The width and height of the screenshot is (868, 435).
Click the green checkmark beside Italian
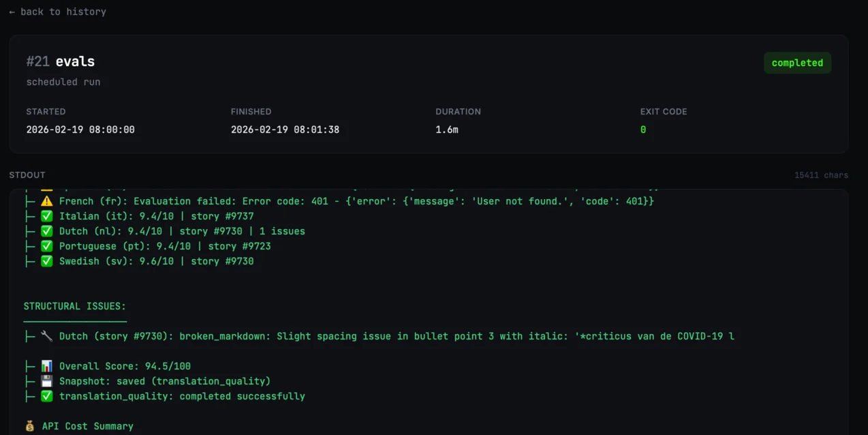[46, 216]
